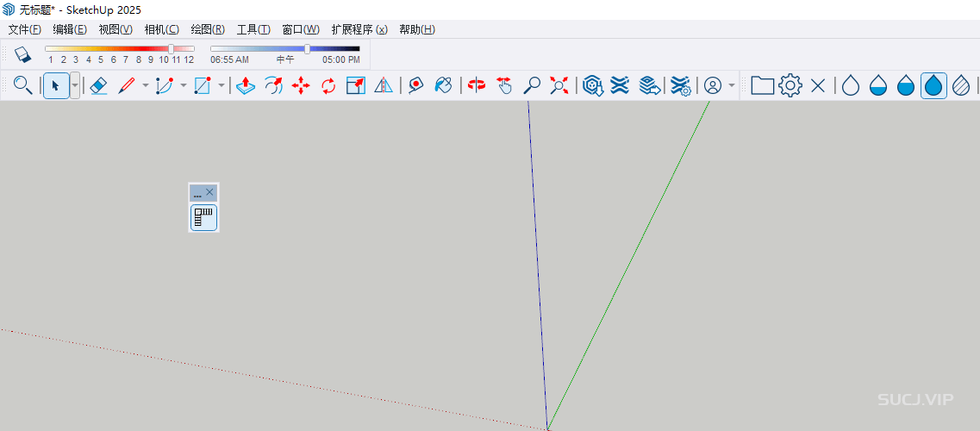
Task: Click the time-of-day shadow slider handle
Action: 307,49
